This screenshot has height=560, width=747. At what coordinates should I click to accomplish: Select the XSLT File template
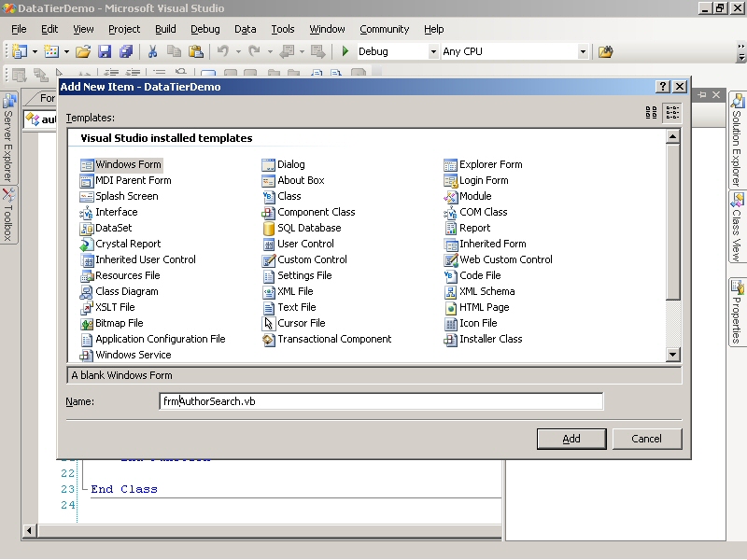(107, 307)
